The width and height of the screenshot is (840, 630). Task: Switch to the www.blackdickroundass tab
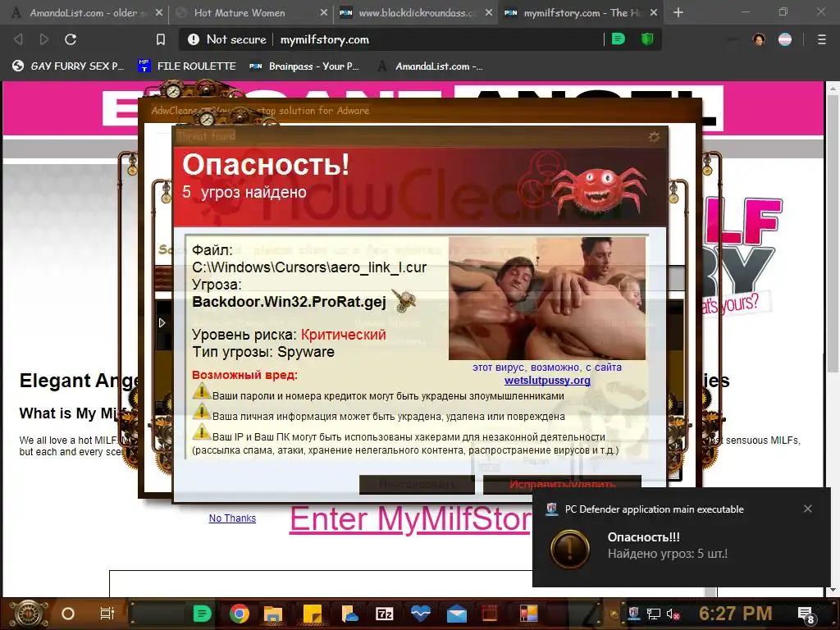point(417,12)
